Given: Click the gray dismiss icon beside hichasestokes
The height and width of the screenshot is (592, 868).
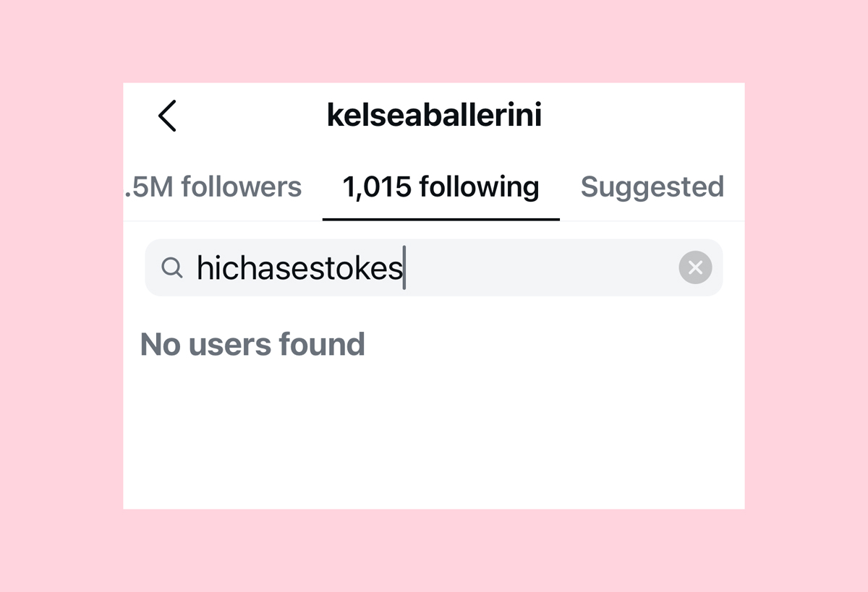Looking at the screenshot, I should pos(695,267).
